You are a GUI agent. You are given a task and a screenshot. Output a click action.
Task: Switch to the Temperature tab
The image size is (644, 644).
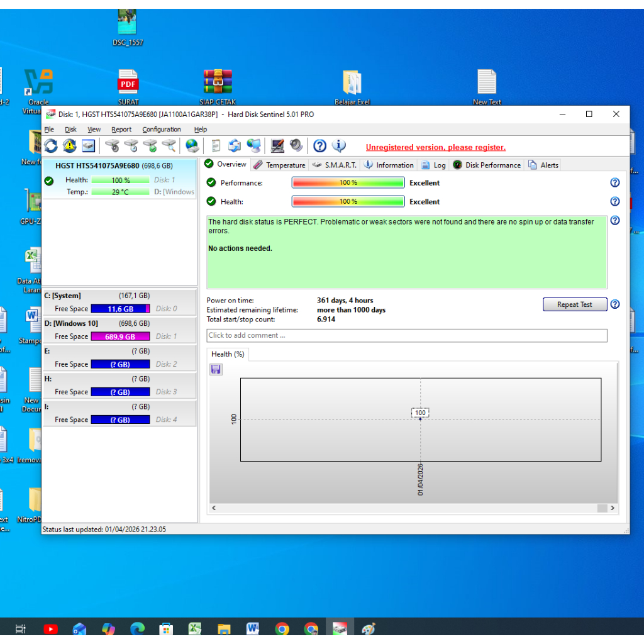pyautogui.click(x=280, y=165)
